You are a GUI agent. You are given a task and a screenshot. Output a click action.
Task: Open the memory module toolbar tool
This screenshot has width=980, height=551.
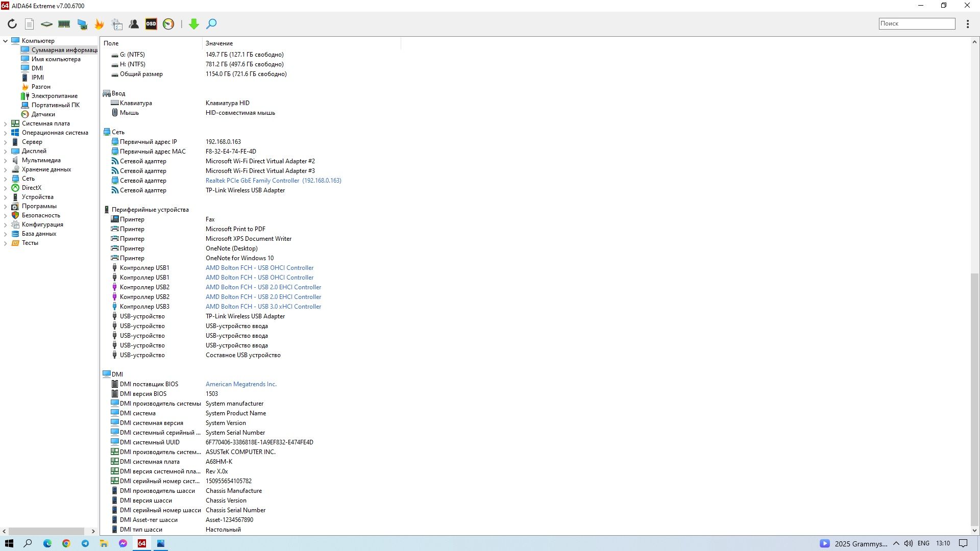coord(64,24)
